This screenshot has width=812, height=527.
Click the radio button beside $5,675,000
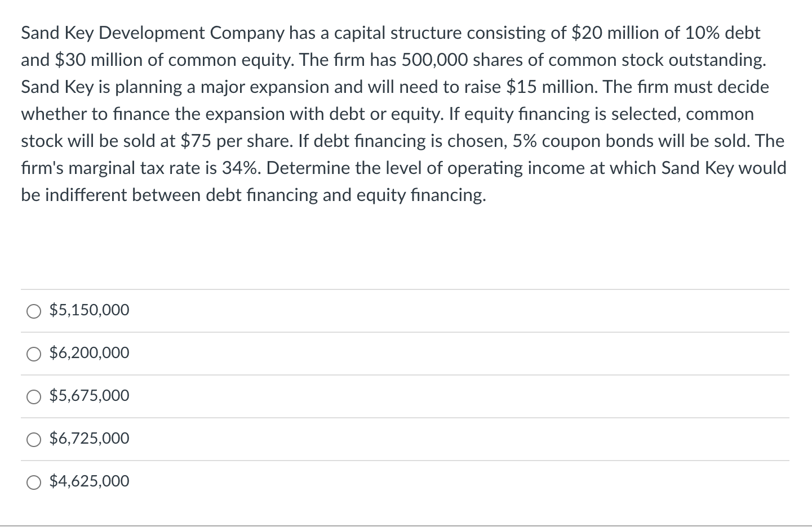tap(34, 396)
